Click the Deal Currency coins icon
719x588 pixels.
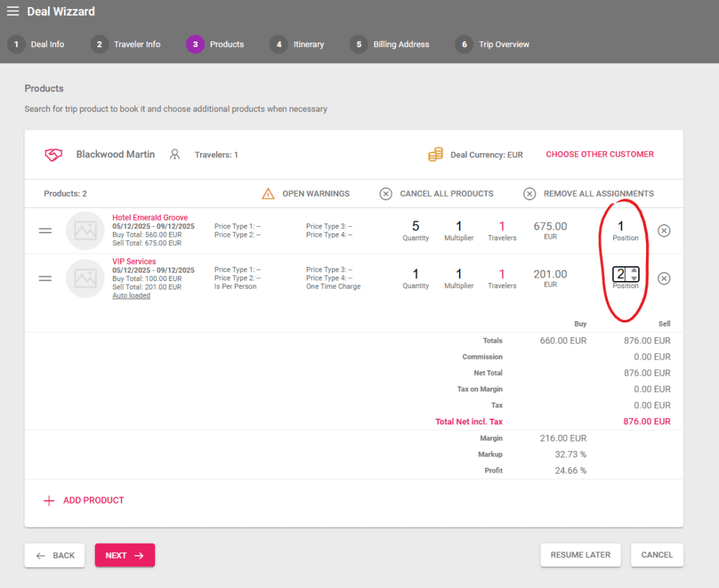pyautogui.click(x=435, y=155)
